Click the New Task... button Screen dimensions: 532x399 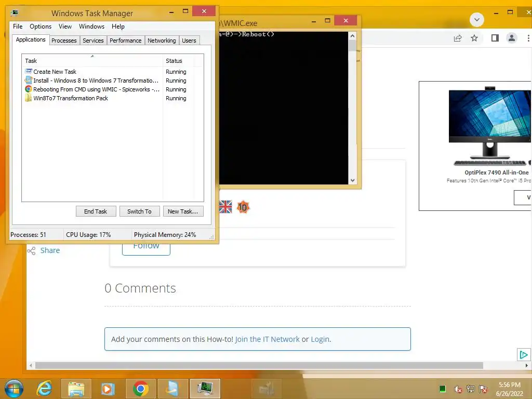[x=183, y=211]
